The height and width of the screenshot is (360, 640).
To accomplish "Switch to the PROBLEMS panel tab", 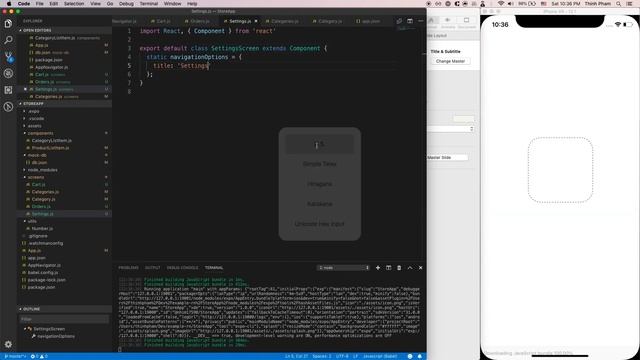I will pos(129,268).
